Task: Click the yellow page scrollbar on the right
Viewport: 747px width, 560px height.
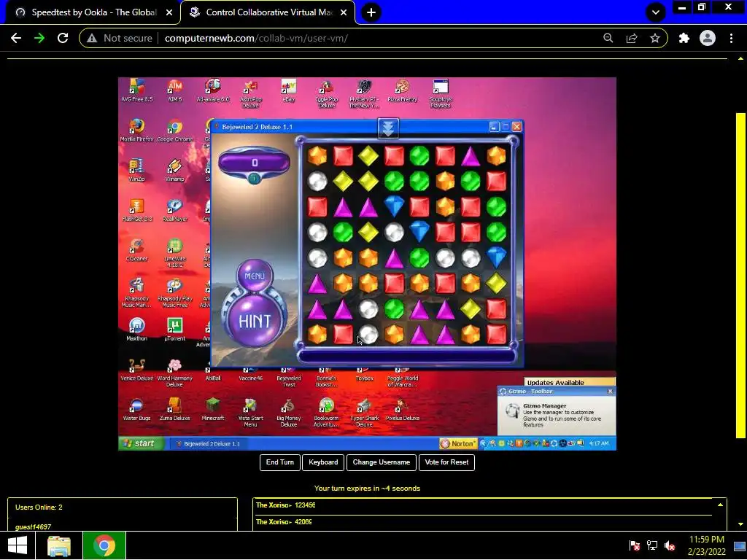Action: (740, 275)
